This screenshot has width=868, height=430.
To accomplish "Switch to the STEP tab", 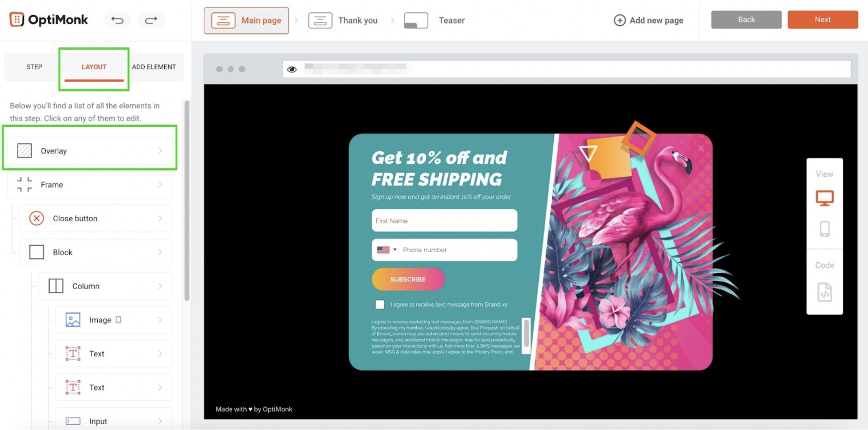I will click(34, 67).
